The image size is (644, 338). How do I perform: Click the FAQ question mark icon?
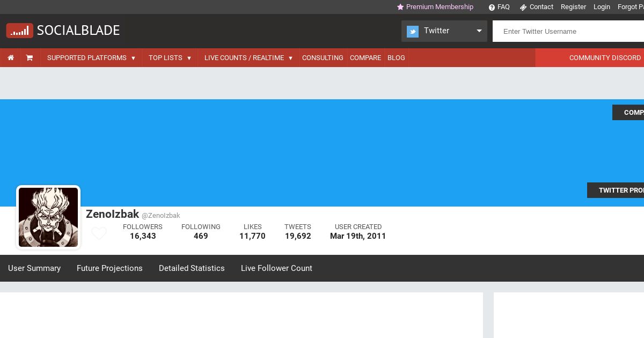point(492,8)
